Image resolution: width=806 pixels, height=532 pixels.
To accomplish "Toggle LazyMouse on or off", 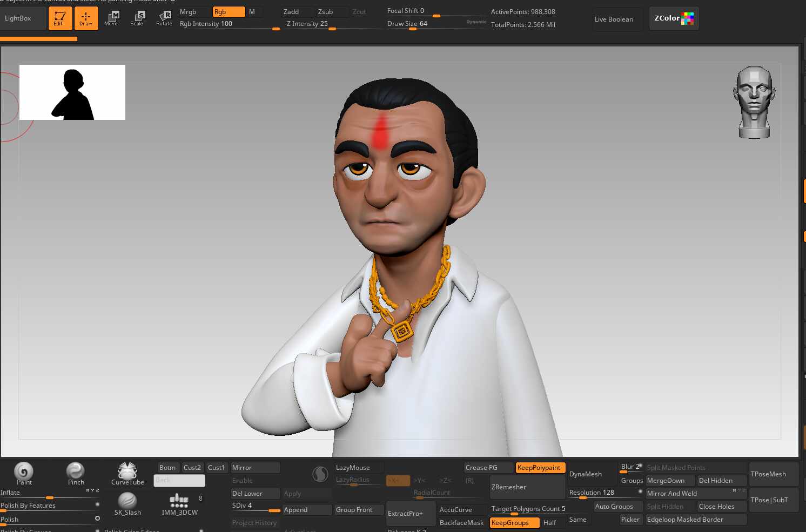I will tap(359, 468).
